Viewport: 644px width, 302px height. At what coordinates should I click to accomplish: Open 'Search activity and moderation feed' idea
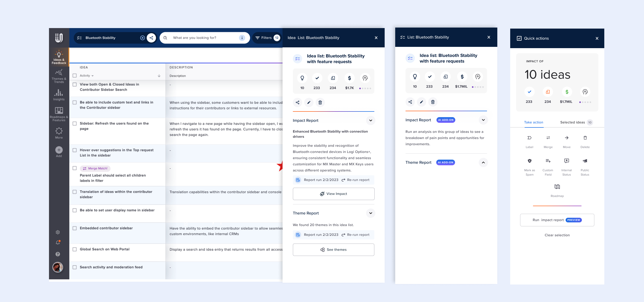tap(111, 267)
